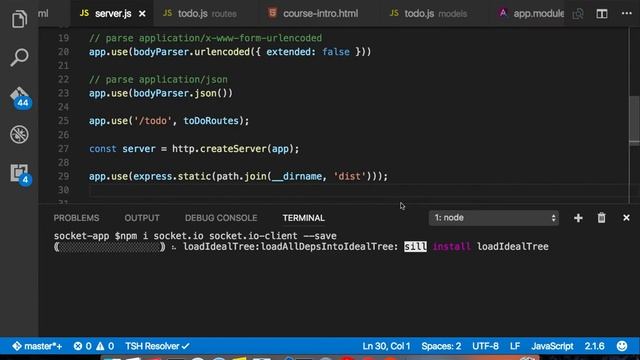Kill terminal with trash icon
640x360 pixels.
[602, 218]
